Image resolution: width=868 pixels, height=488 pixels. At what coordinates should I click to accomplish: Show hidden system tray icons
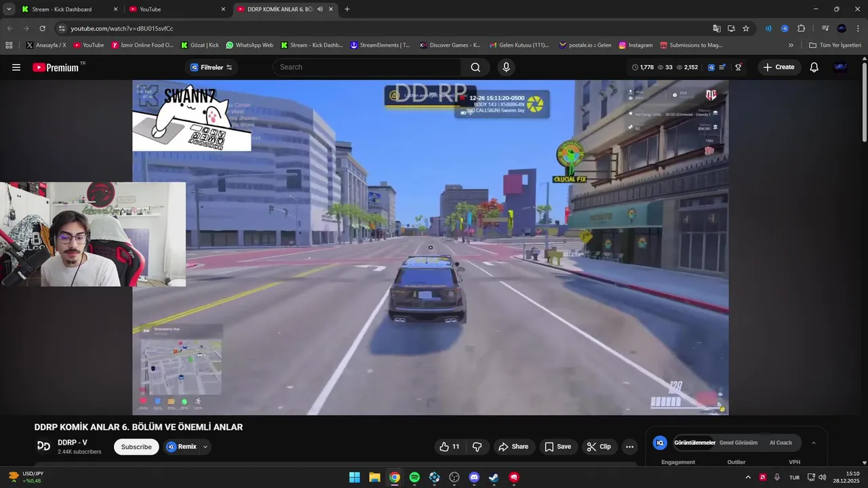(748, 477)
